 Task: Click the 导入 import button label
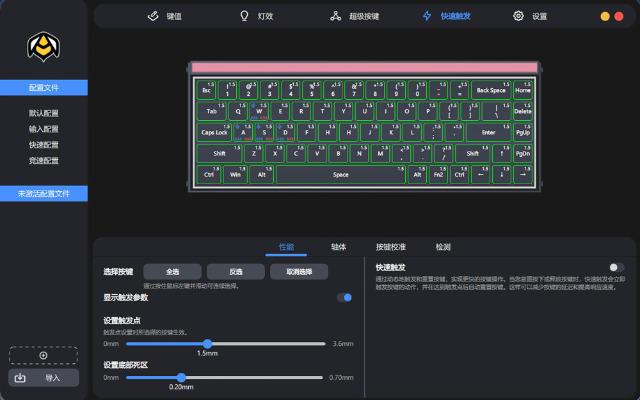(53, 378)
